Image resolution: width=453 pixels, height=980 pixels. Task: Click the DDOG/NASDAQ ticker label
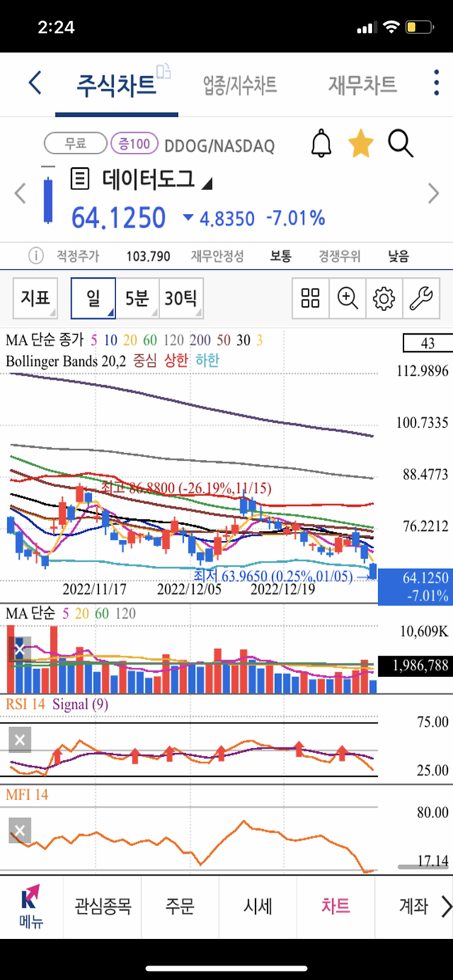click(x=219, y=146)
